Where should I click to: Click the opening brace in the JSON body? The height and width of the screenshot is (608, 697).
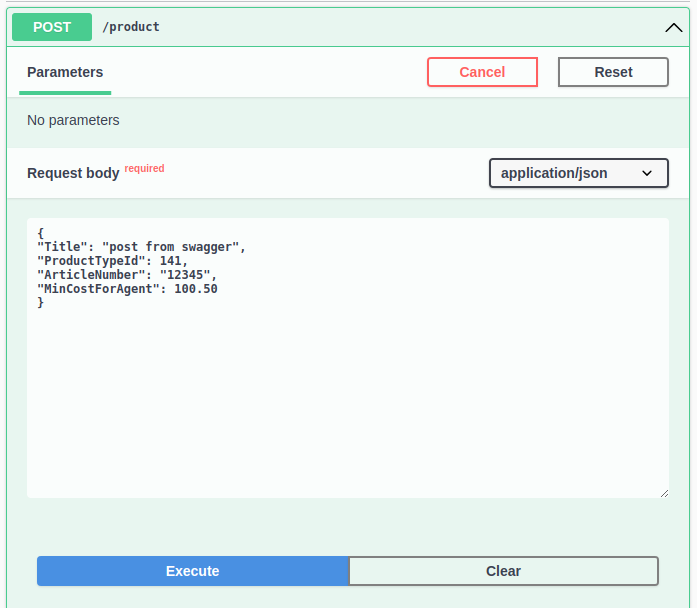tap(41, 233)
